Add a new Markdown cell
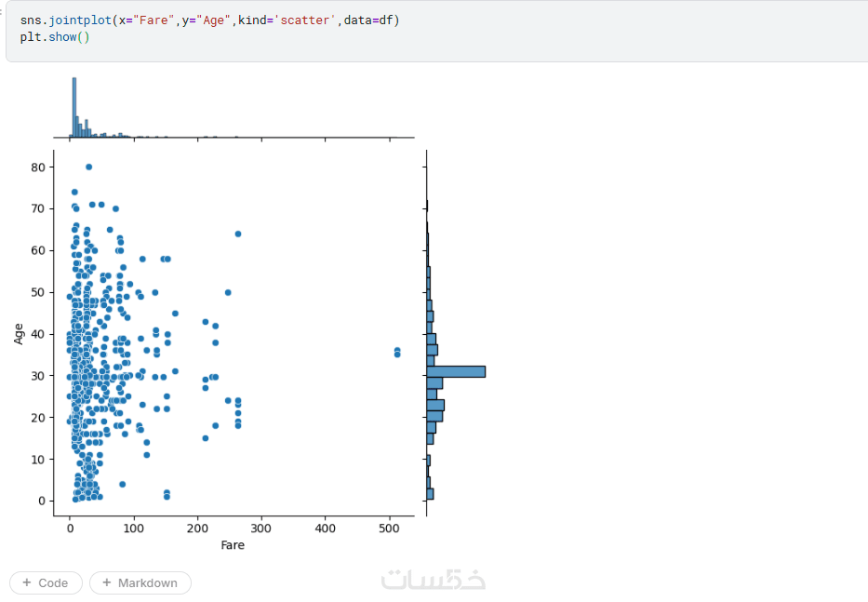The width and height of the screenshot is (868, 602). (140, 582)
